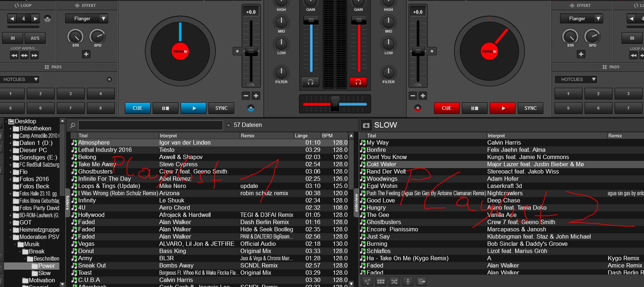Viewport: 644px width, 287px height.
Task: Click pitch plus button on right deck
Action: coord(423,96)
